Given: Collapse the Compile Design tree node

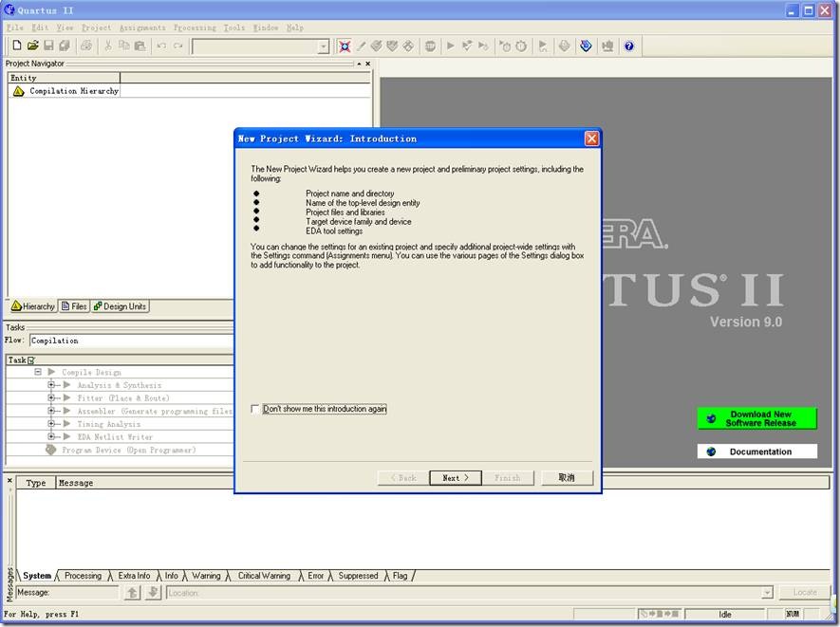Looking at the screenshot, I should (x=39, y=373).
